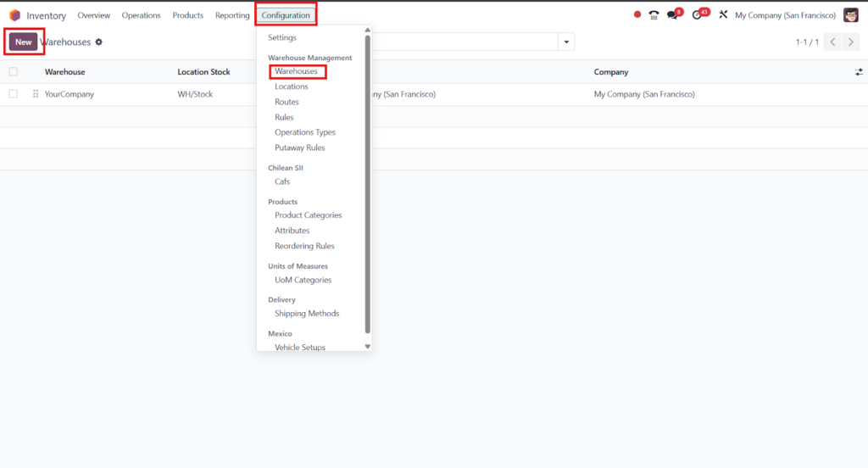Go to the next page arrow

851,42
